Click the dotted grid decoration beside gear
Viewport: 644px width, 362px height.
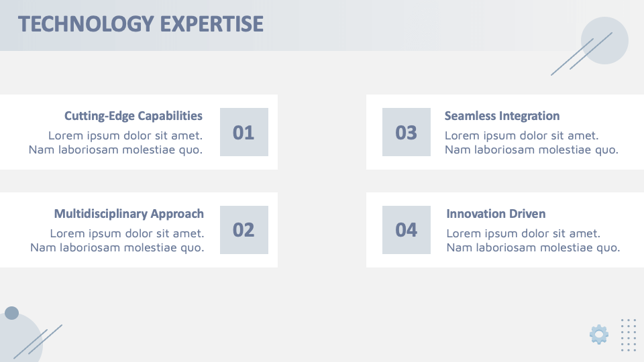[x=629, y=335]
